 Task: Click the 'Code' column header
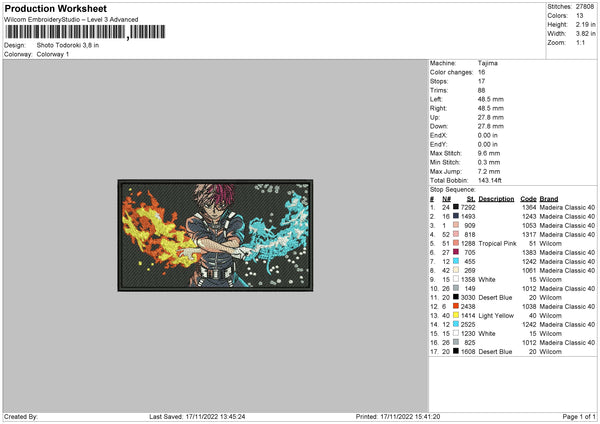tap(528, 199)
